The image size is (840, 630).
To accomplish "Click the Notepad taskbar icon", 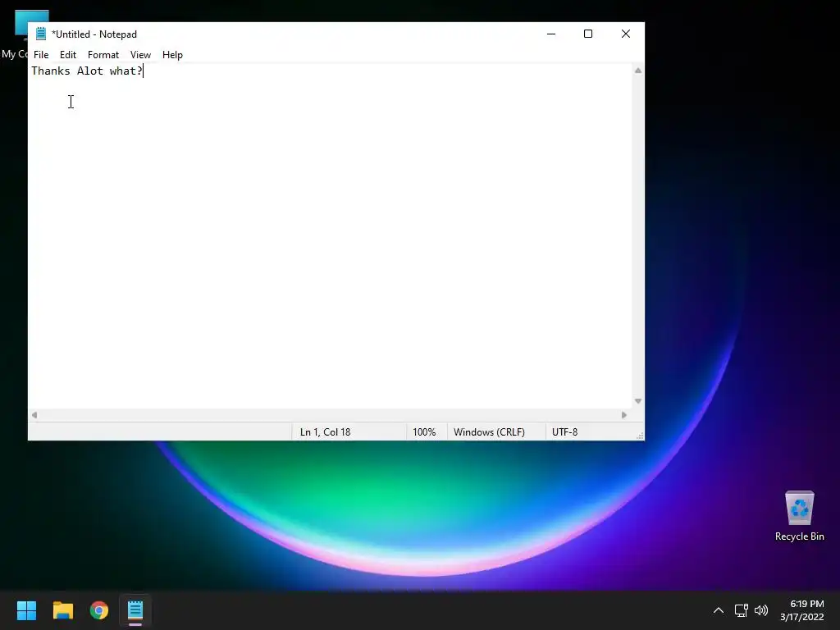I will (x=135, y=610).
